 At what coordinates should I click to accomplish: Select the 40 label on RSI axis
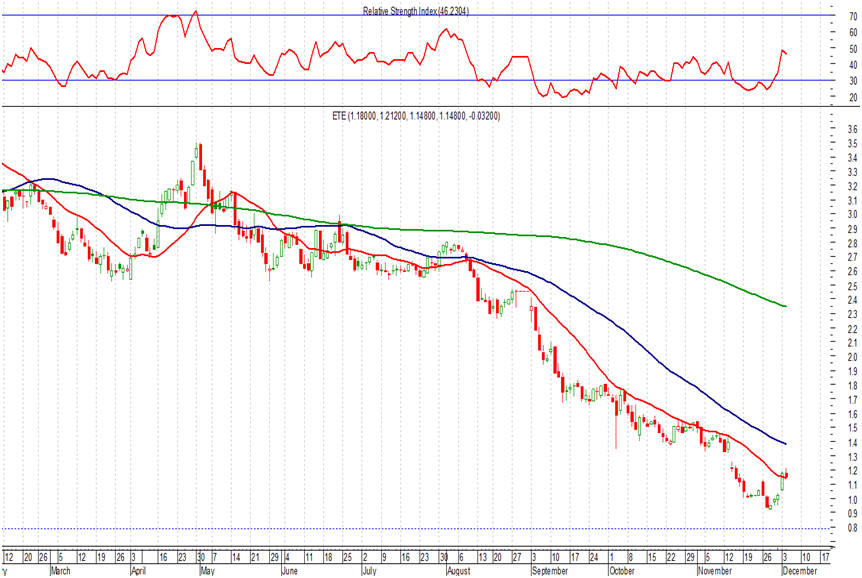point(853,65)
